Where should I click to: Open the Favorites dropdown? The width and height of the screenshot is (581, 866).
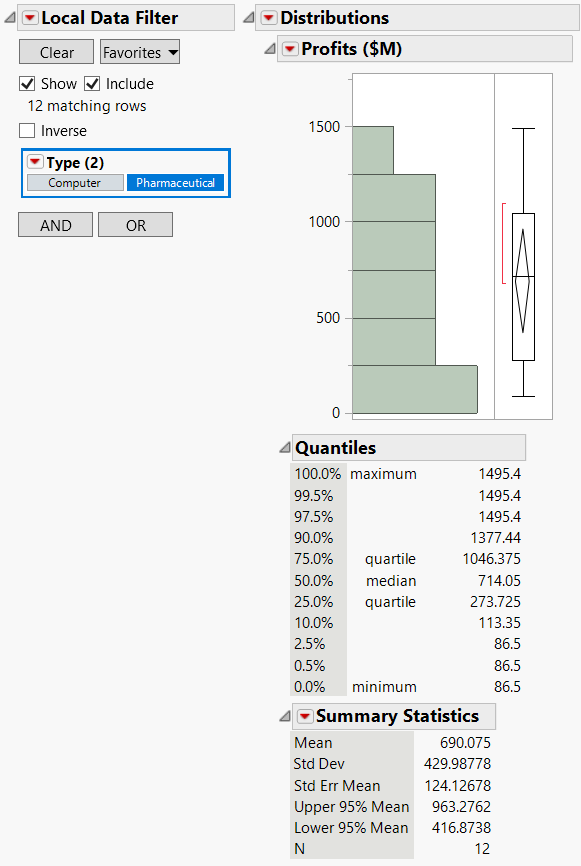(x=139, y=51)
